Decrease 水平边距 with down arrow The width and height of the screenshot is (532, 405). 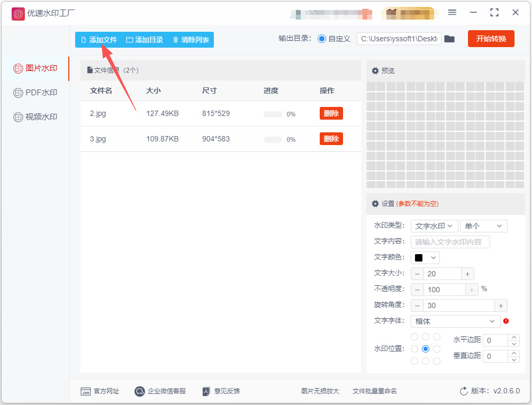(x=513, y=344)
